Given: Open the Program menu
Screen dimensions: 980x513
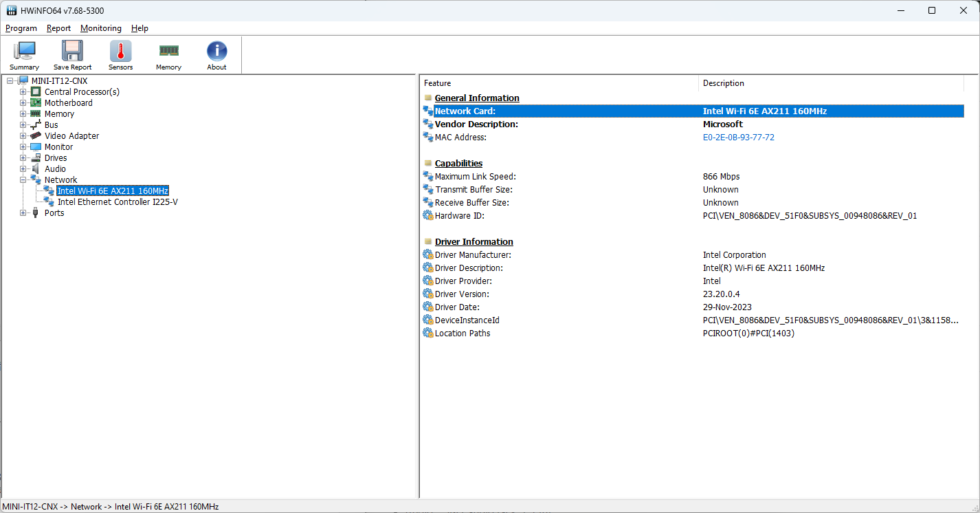Looking at the screenshot, I should (21, 28).
